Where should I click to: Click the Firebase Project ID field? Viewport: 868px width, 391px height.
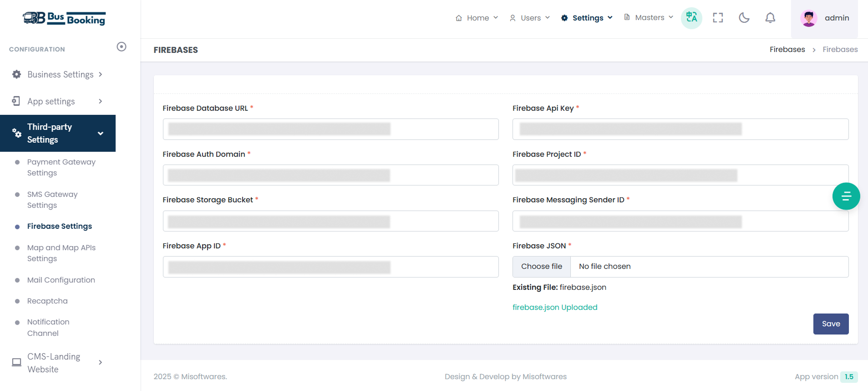[x=680, y=175]
